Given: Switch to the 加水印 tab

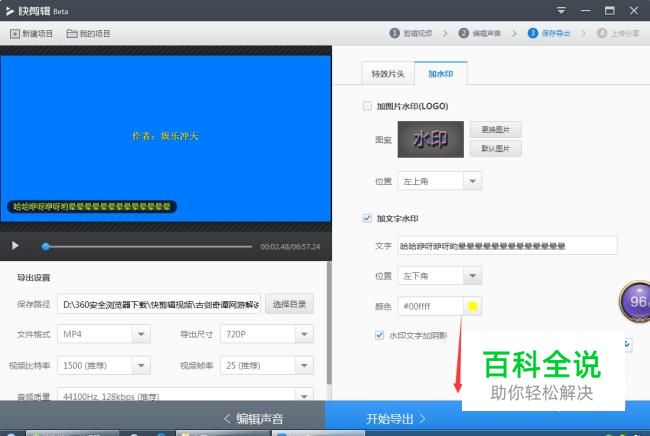Looking at the screenshot, I should coord(441,74).
